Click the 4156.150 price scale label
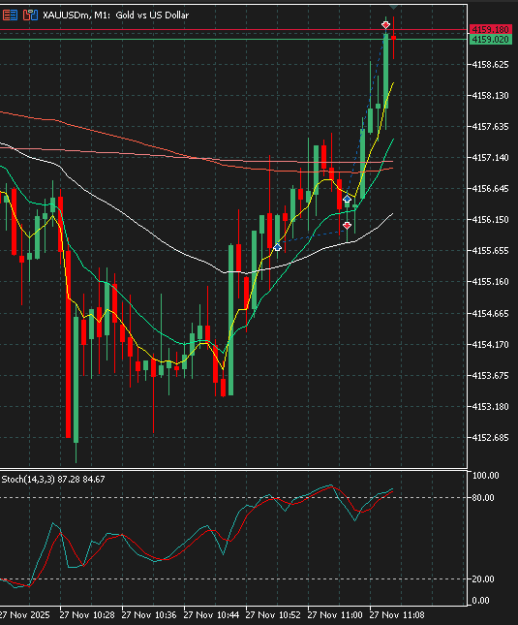The width and height of the screenshot is (518, 625). pyautogui.click(x=491, y=220)
